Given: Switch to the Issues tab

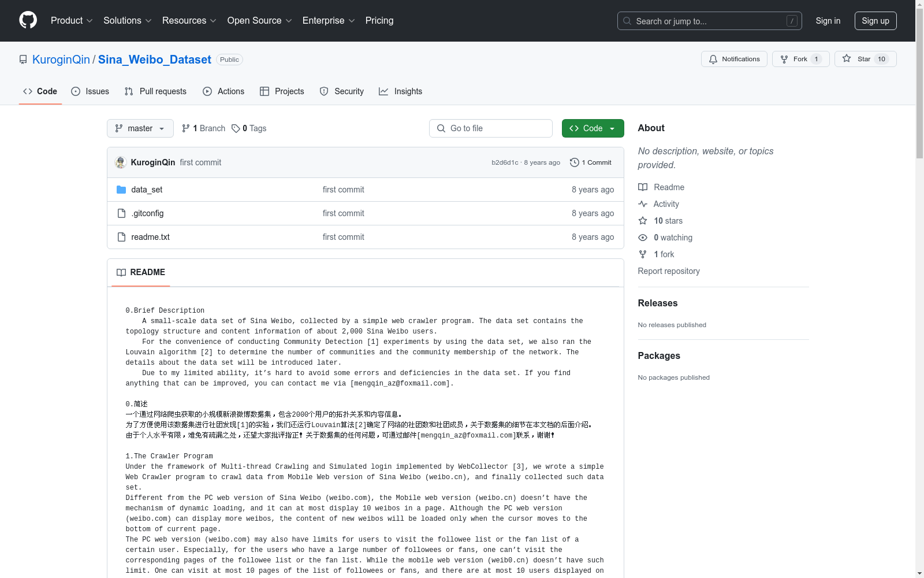Looking at the screenshot, I should [90, 91].
